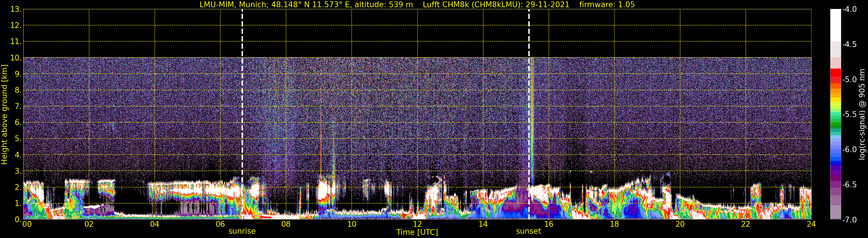
Task: Click the x-axis tick label '14'
Action: [x=483, y=224]
